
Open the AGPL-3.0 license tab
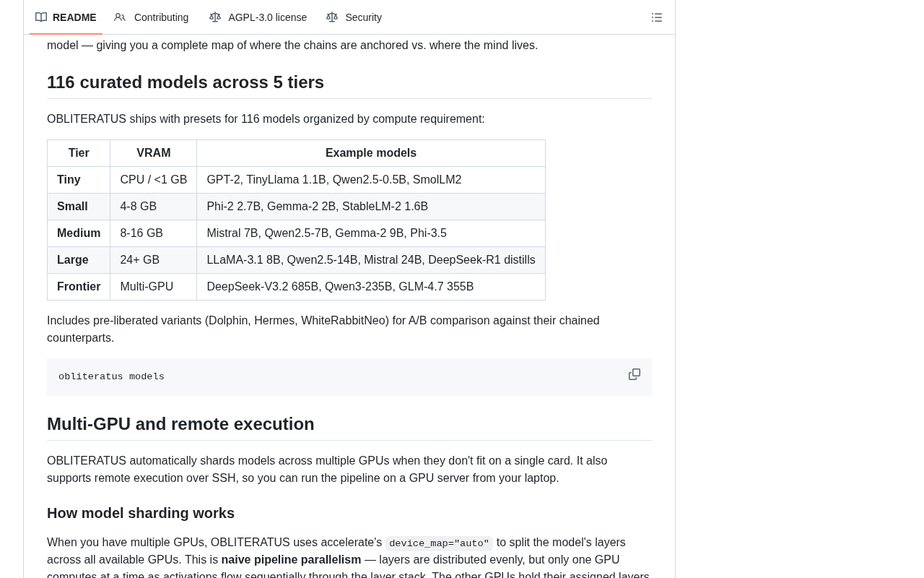coord(258,17)
